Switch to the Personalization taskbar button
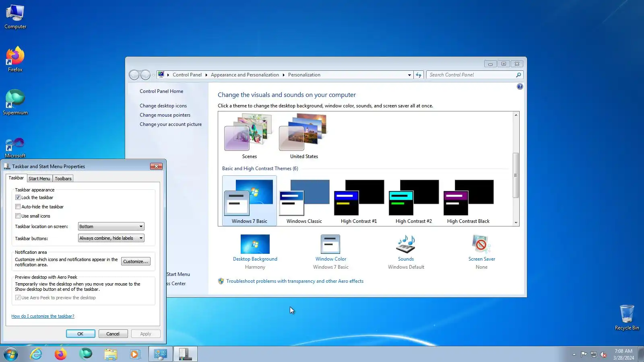The image size is (644, 362). coord(161,354)
